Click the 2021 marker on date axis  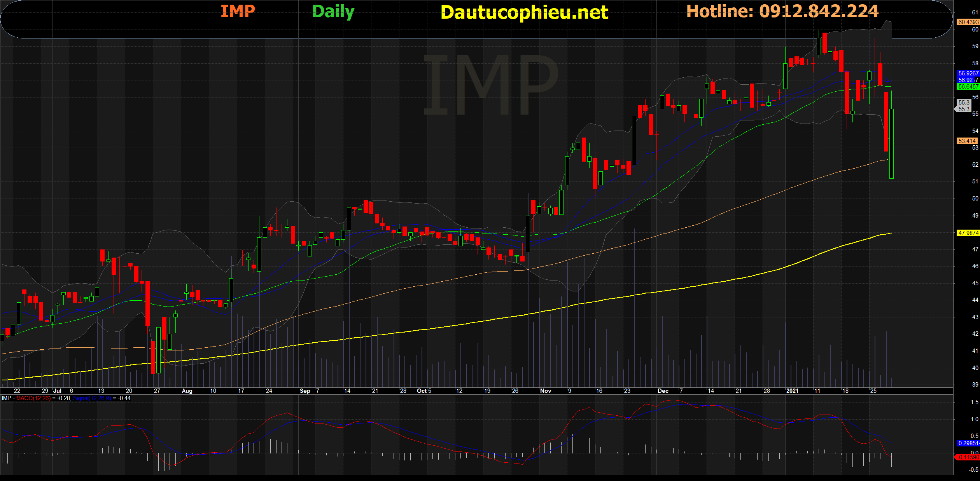pos(792,391)
